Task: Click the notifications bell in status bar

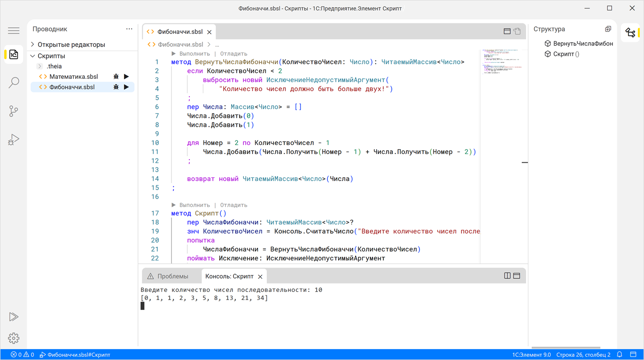Action: click(620, 355)
